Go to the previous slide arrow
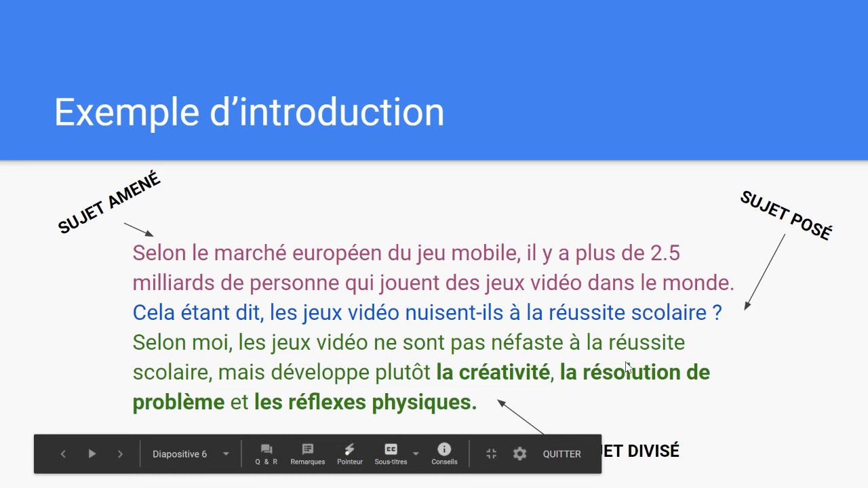Viewport: 868px width, 488px height. tap(63, 454)
